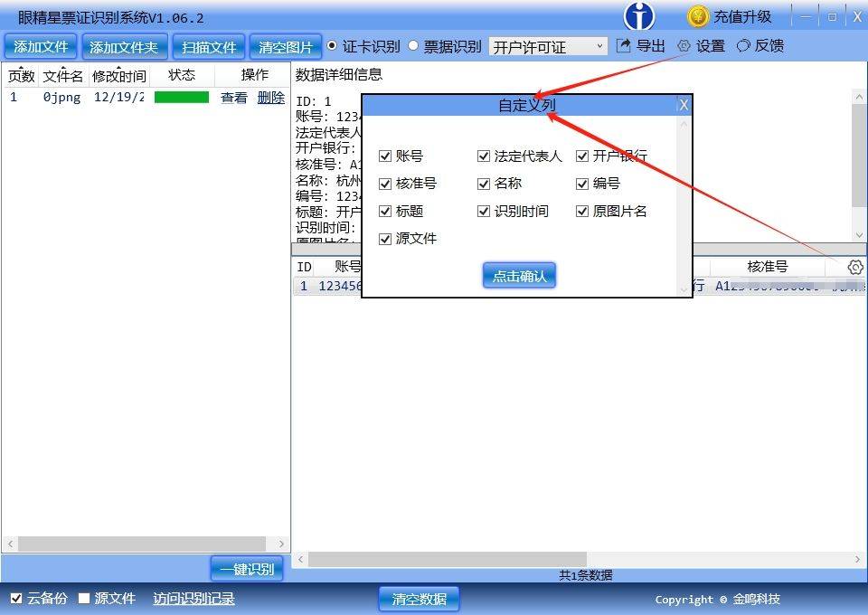Image resolution: width=868 pixels, height=615 pixels.
Task: Toggle the 识别时间 checkbox
Action: coord(484,212)
